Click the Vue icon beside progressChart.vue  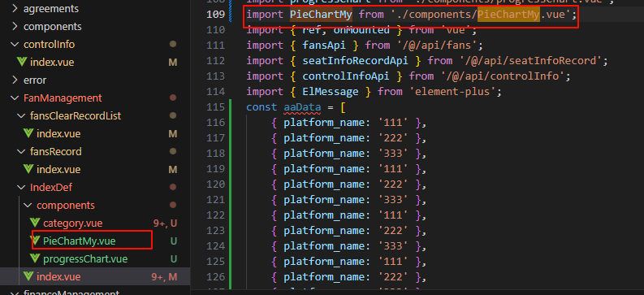pos(35,259)
